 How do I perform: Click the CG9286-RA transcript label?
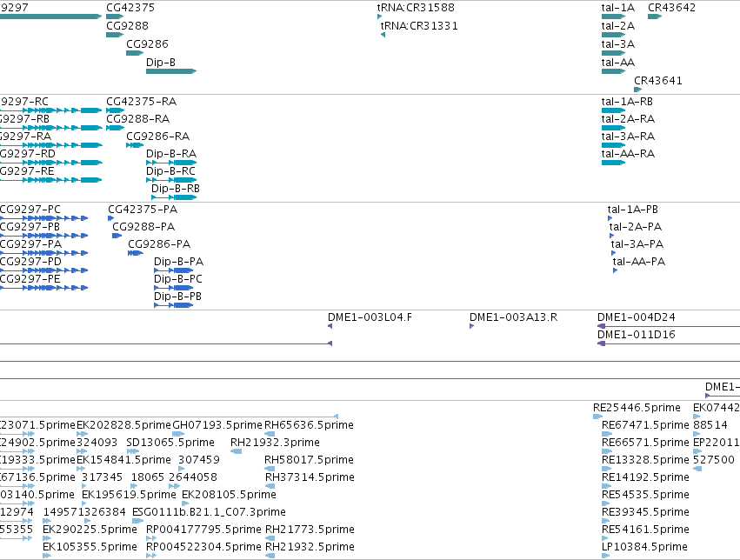[x=157, y=137]
